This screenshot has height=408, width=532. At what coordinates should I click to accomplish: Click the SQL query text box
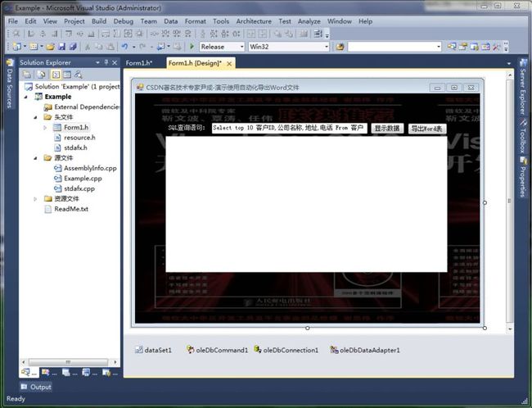click(x=290, y=128)
